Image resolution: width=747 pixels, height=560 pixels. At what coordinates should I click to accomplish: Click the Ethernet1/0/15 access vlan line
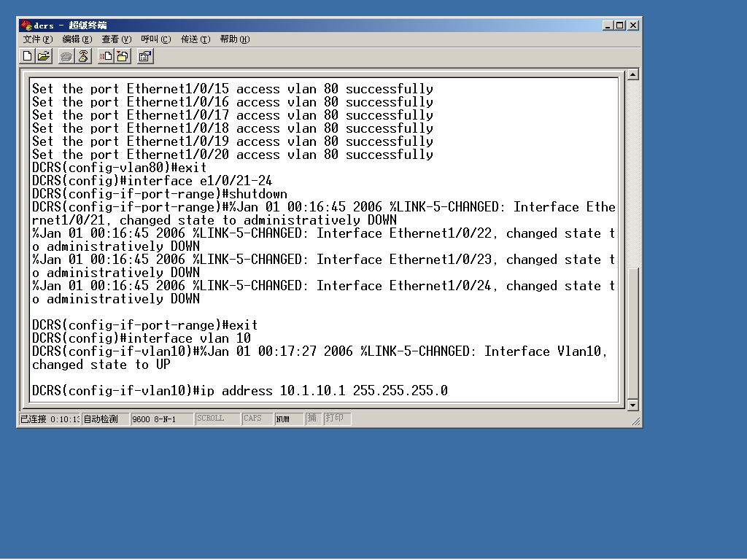coord(233,89)
